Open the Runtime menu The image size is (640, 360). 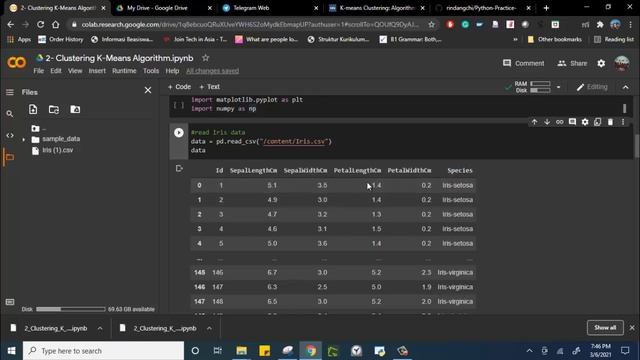(x=124, y=71)
